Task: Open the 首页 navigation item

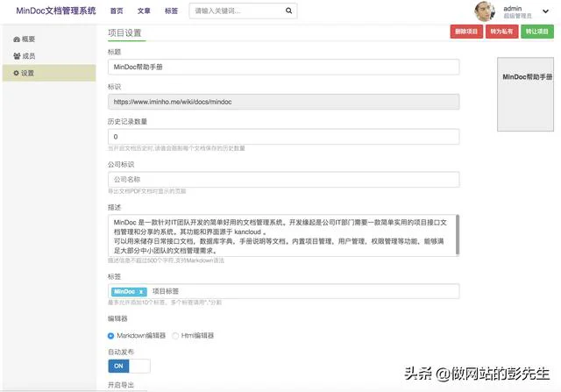Action: (x=117, y=11)
